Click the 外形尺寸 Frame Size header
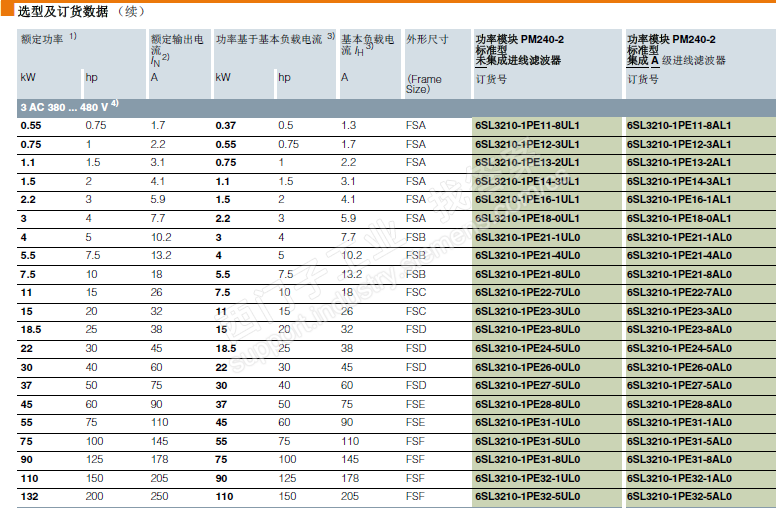 (x=427, y=62)
